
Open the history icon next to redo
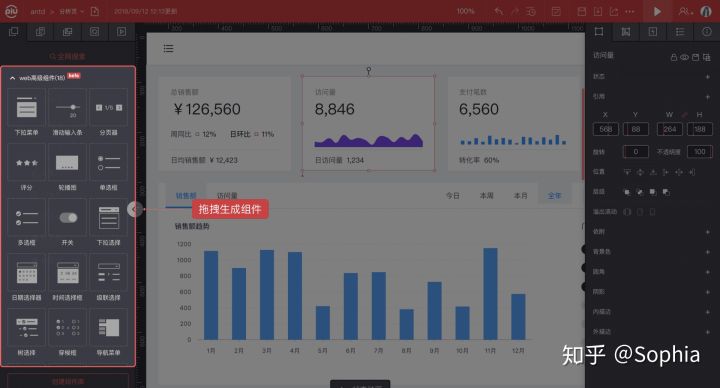tap(531, 11)
